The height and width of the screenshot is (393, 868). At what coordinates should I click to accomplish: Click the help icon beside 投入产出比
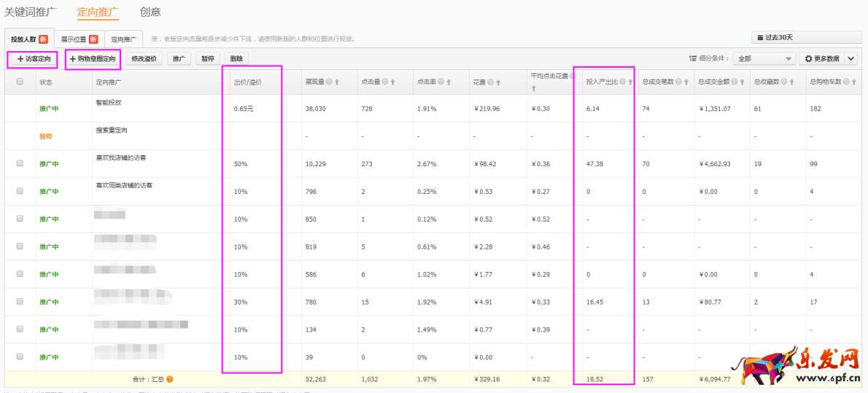pos(623,82)
